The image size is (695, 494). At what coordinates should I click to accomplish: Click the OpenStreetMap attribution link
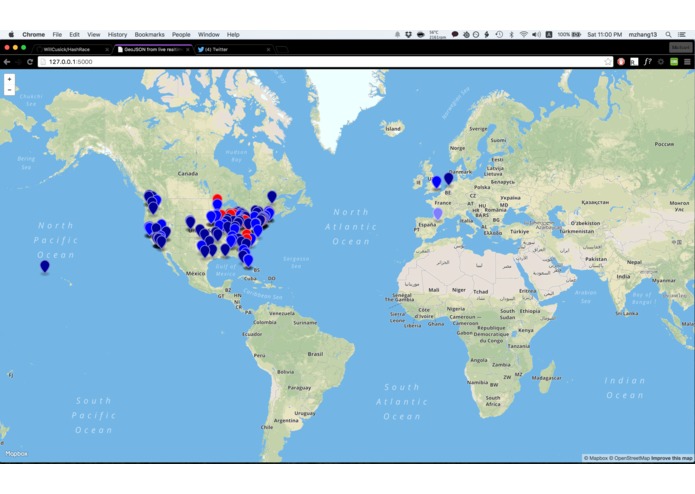631,458
